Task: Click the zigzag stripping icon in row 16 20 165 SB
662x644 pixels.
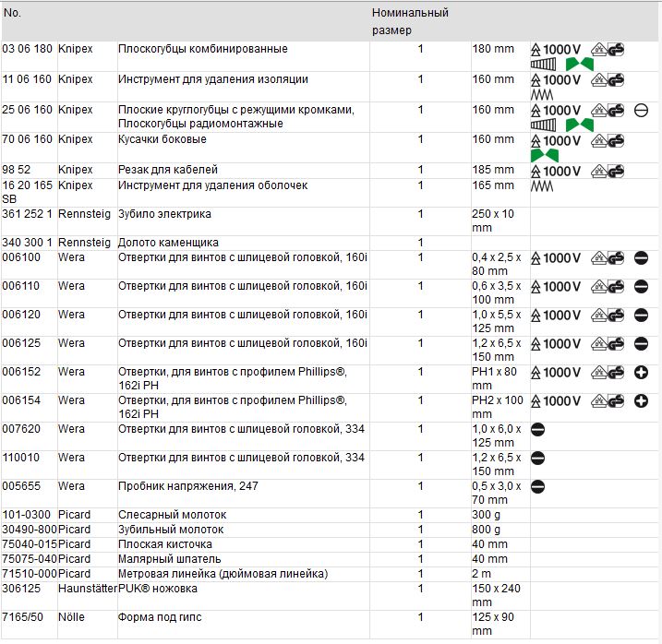Action: pos(540,187)
